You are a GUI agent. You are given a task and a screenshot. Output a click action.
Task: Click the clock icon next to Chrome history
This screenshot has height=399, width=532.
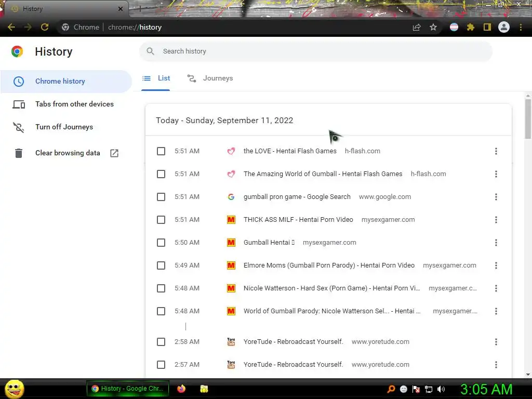pyautogui.click(x=19, y=82)
